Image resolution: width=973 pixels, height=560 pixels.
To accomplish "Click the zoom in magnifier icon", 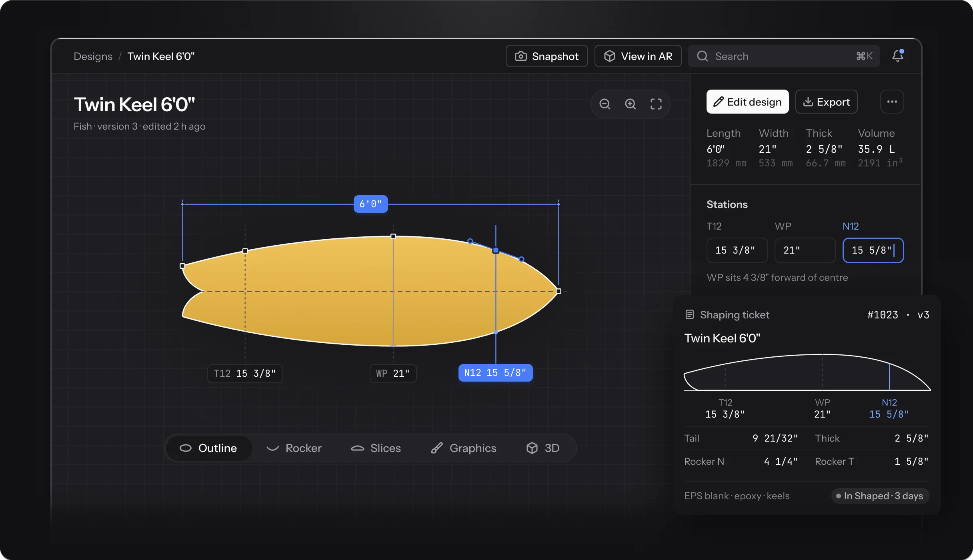I will [631, 104].
